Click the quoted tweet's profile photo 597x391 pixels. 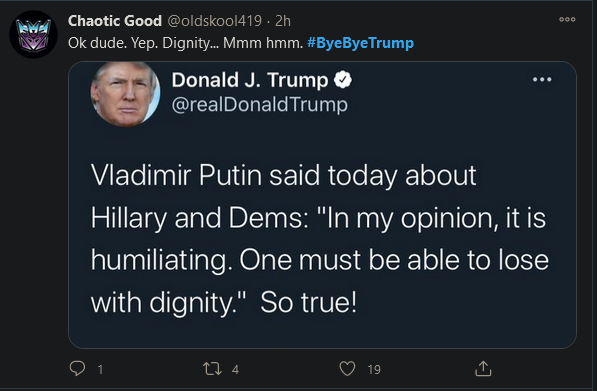[x=125, y=93]
